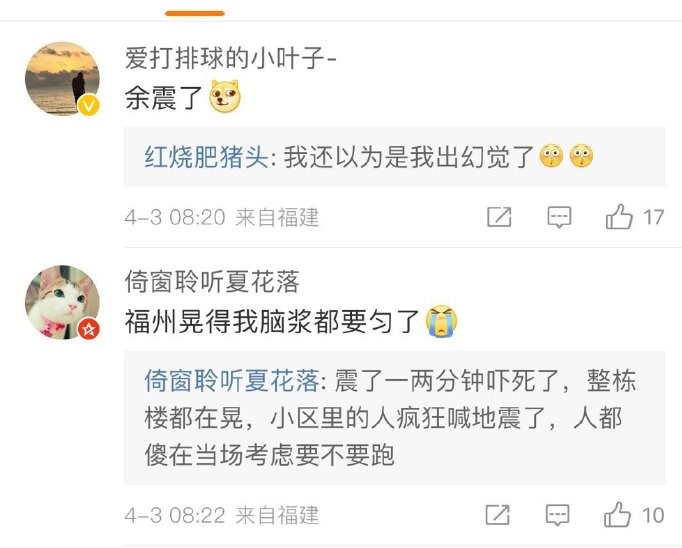
Task: Share the 福州晃得我脑浆 comment via repost icon
Action: (x=498, y=515)
